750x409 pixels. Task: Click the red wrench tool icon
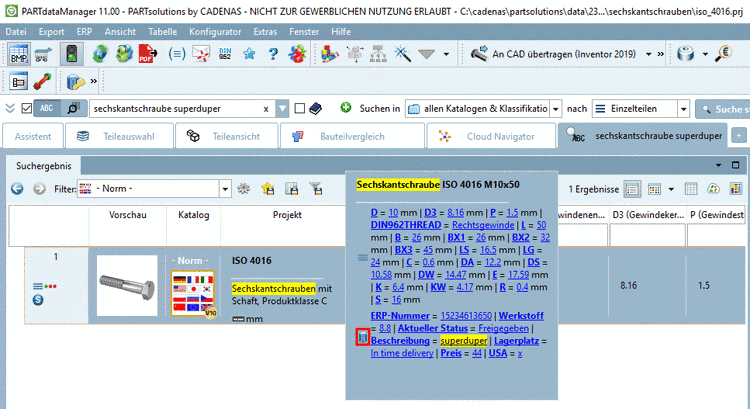click(x=43, y=82)
